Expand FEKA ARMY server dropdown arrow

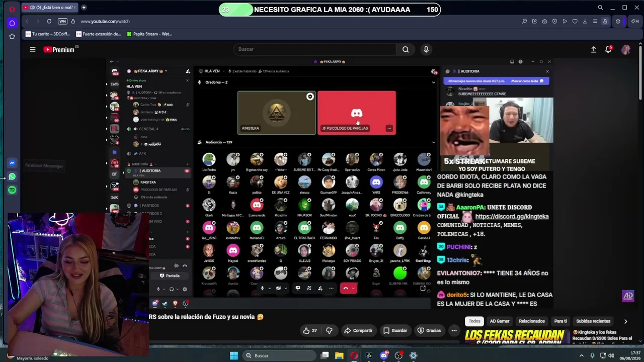(x=166, y=71)
